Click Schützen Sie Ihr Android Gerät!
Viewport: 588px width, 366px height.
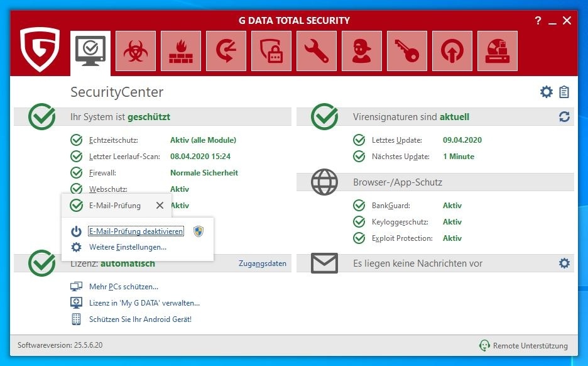(140, 319)
